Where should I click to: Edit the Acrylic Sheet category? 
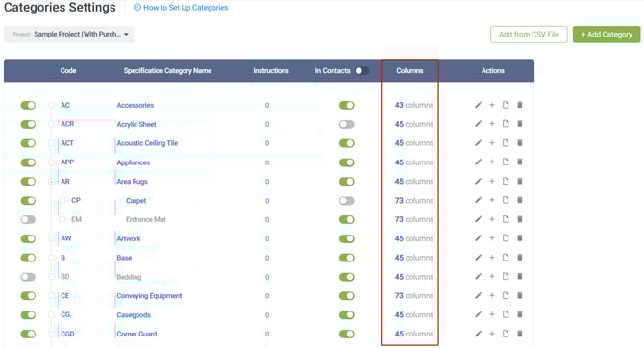coord(478,124)
